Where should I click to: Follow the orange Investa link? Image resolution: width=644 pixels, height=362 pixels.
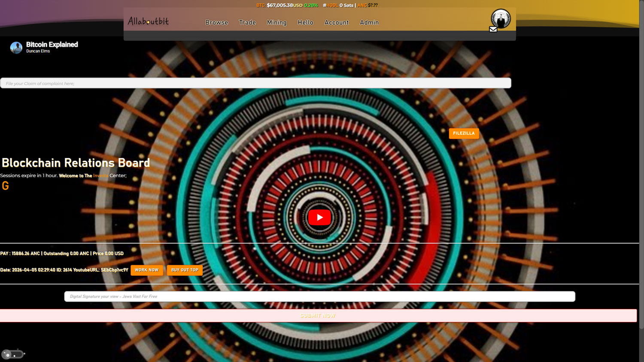tap(100, 175)
